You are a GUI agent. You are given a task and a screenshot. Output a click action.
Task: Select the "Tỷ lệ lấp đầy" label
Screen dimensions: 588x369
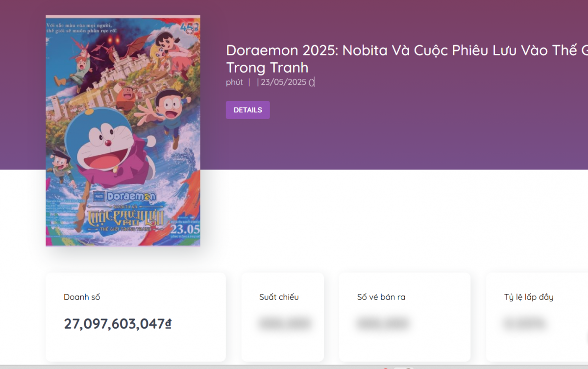pyautogui.click(x=528, y=297)
